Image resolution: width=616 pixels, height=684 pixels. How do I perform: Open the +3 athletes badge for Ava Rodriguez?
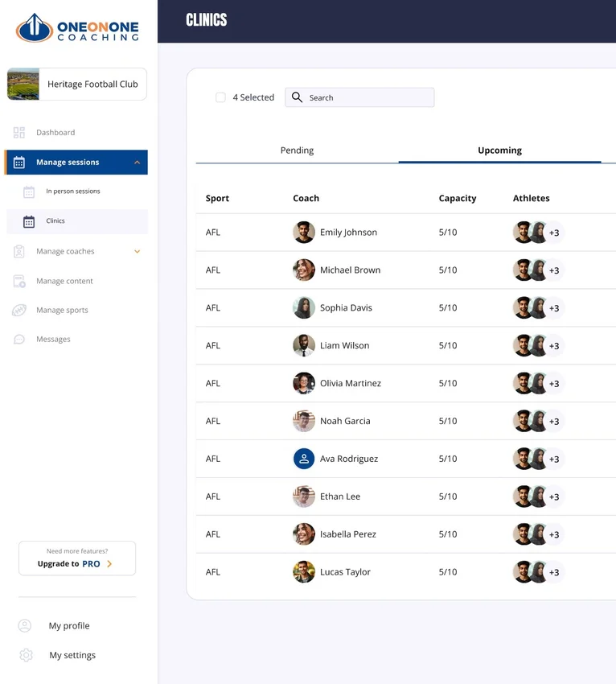[x=554, y=459]
